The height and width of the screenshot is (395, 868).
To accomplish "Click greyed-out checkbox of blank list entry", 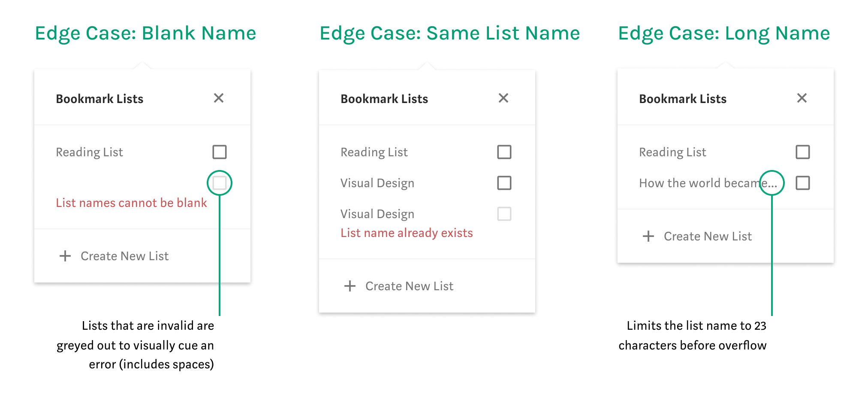I will (220, 183).
